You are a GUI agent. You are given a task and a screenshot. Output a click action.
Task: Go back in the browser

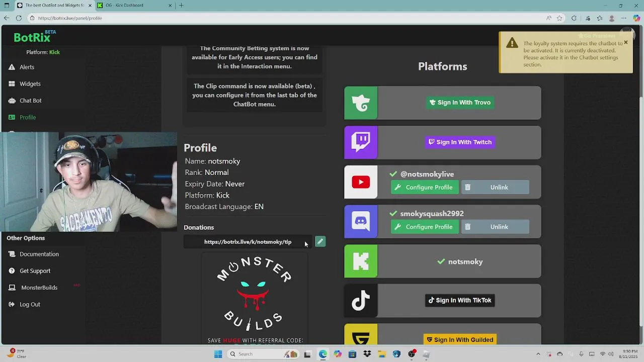pyautogui.click(x=7, y=18)
